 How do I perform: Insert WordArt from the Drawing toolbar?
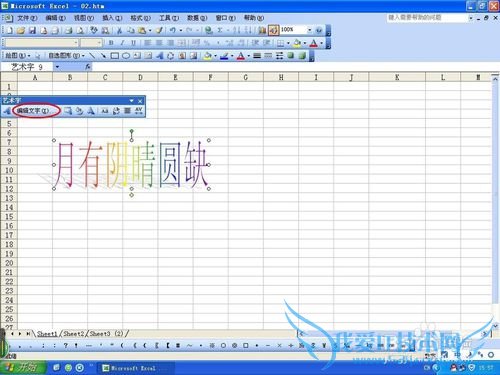(x=159, y=56)
